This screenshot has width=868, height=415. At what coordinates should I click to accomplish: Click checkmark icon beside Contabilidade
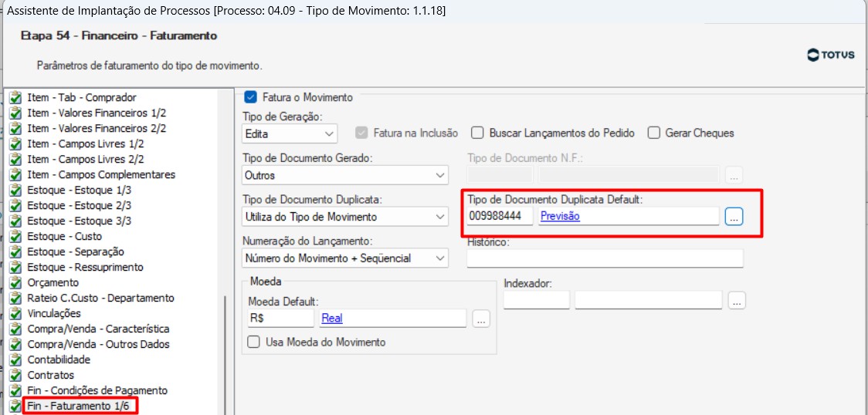pyautogui.click(x=16, y=360)
